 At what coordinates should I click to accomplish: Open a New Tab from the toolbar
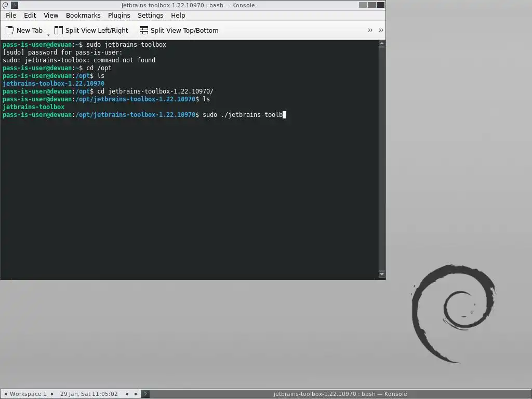click(24, 31)
